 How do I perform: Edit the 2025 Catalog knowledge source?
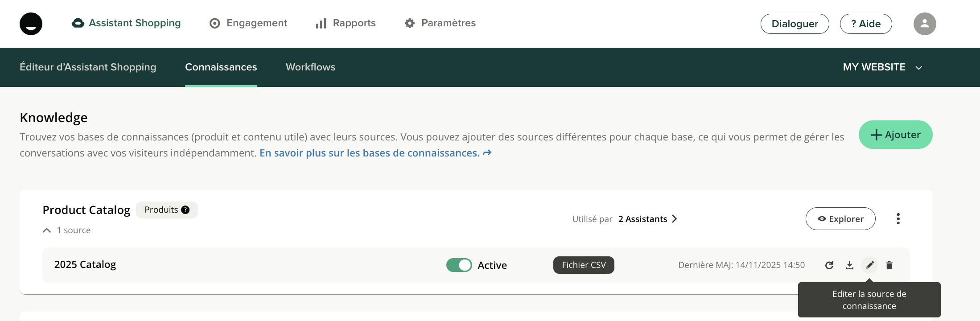[869, 265]
